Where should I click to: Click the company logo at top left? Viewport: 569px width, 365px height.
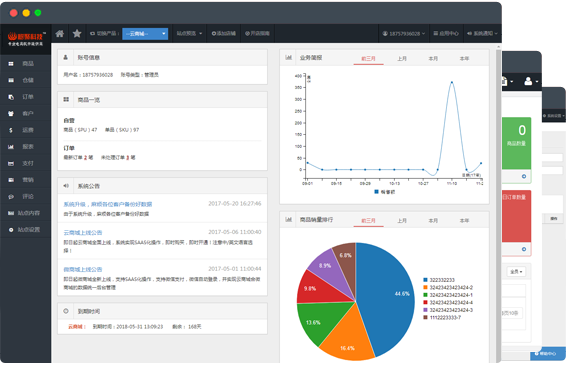tap(26, 39)
